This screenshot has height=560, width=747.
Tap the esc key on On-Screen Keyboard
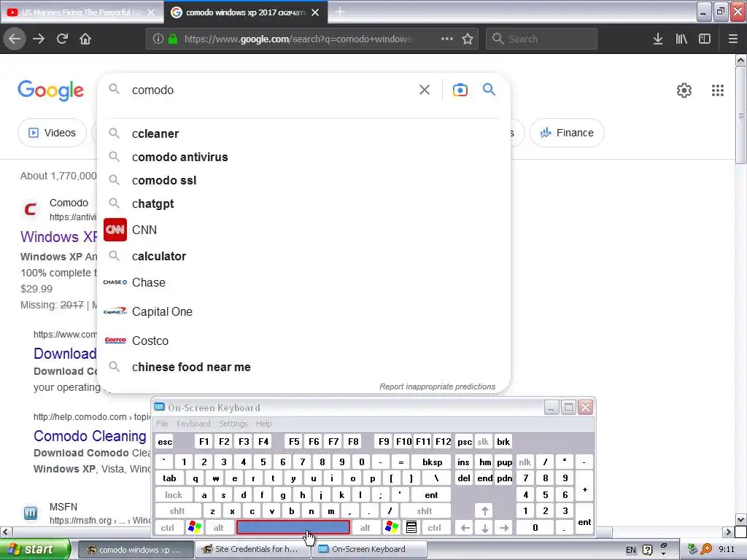click(165, 441)
